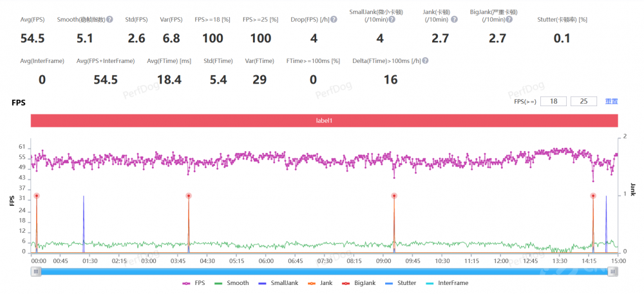Click BigJank marker near 03:45
The width and height of the screenshot is (644, 294).
189,196
